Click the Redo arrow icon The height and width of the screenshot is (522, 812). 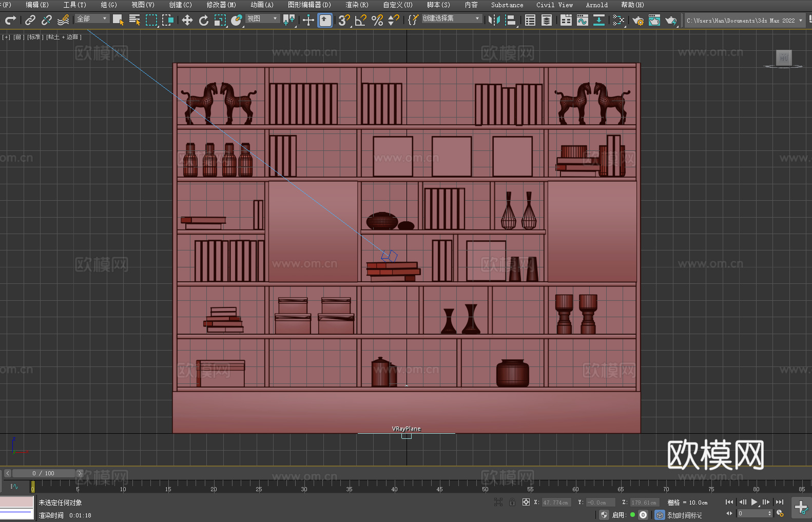pos(10,20)
